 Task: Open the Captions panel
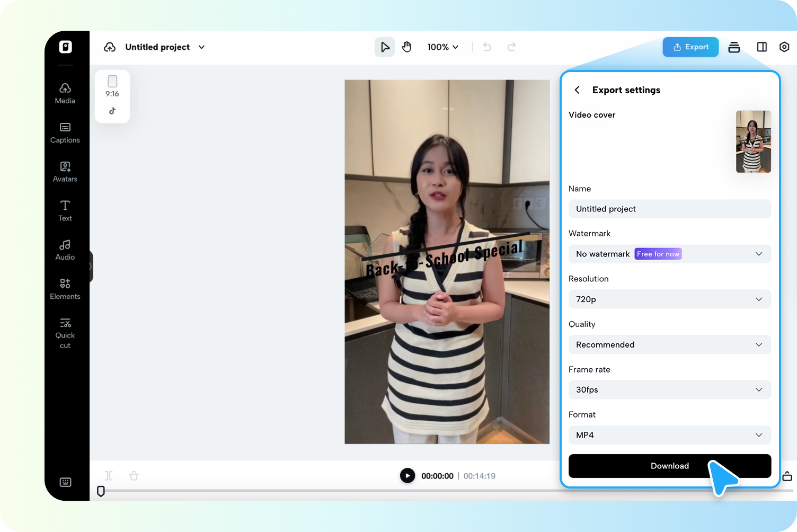[65, 132]
